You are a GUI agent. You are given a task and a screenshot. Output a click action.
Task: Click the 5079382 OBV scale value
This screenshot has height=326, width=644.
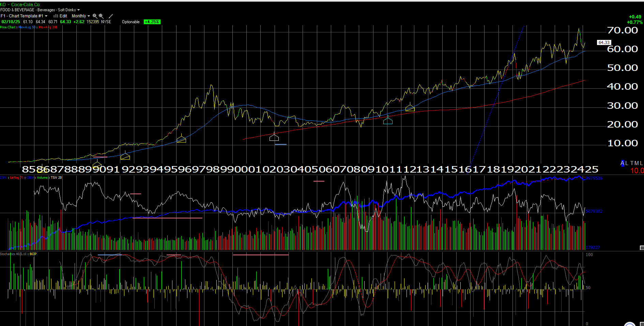[594, 211]
